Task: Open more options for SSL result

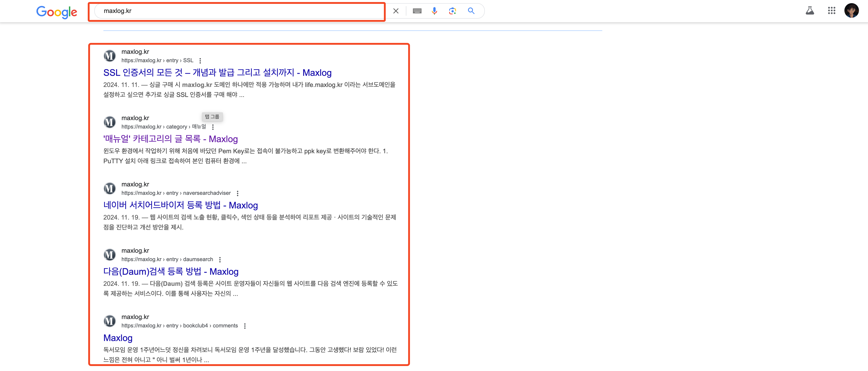Action: [200, 61]
